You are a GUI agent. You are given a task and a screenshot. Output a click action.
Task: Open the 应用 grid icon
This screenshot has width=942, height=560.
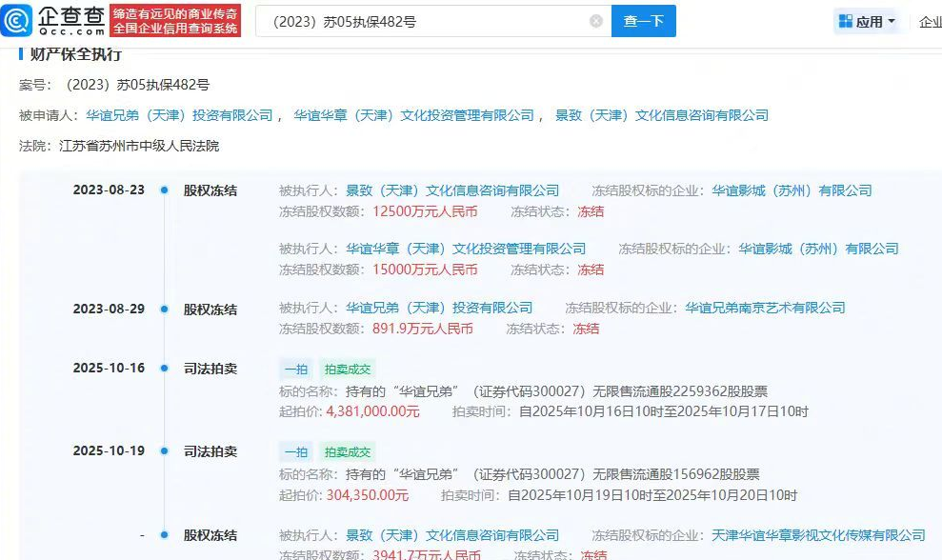click(845, 22)
